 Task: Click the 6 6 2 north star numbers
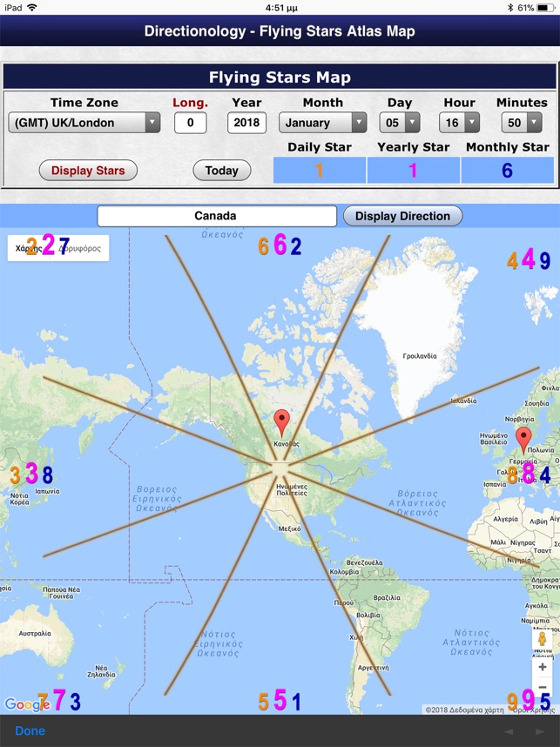point(280,245)
